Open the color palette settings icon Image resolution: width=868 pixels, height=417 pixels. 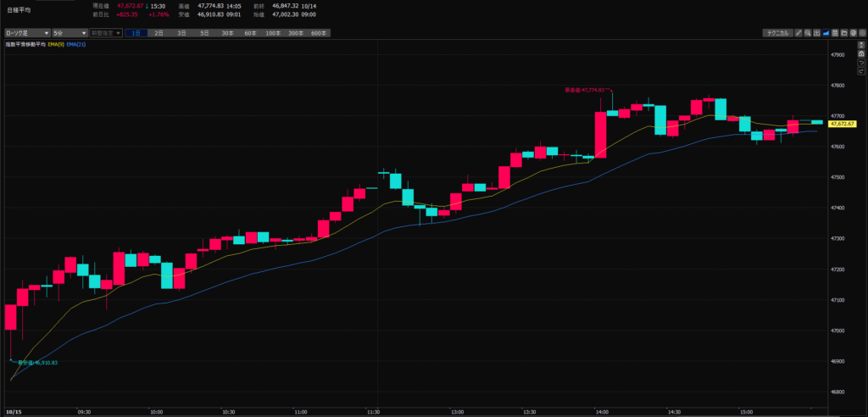tap(853, 33)
